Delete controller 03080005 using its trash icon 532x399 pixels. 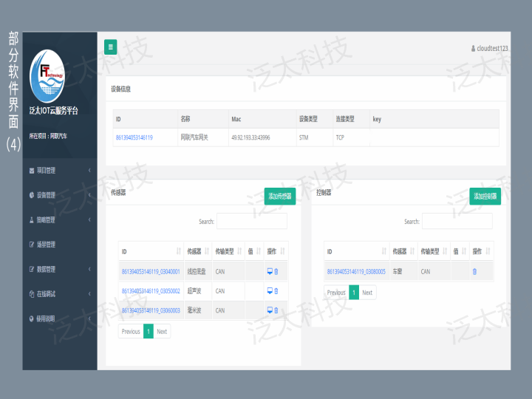474,271
